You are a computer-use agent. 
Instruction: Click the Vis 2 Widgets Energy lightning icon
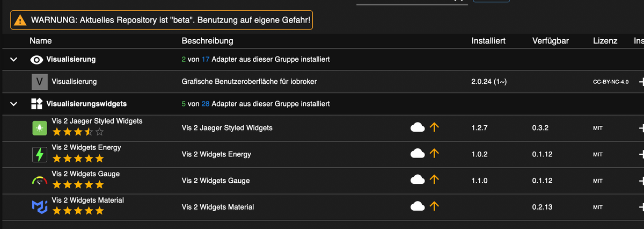40,154
